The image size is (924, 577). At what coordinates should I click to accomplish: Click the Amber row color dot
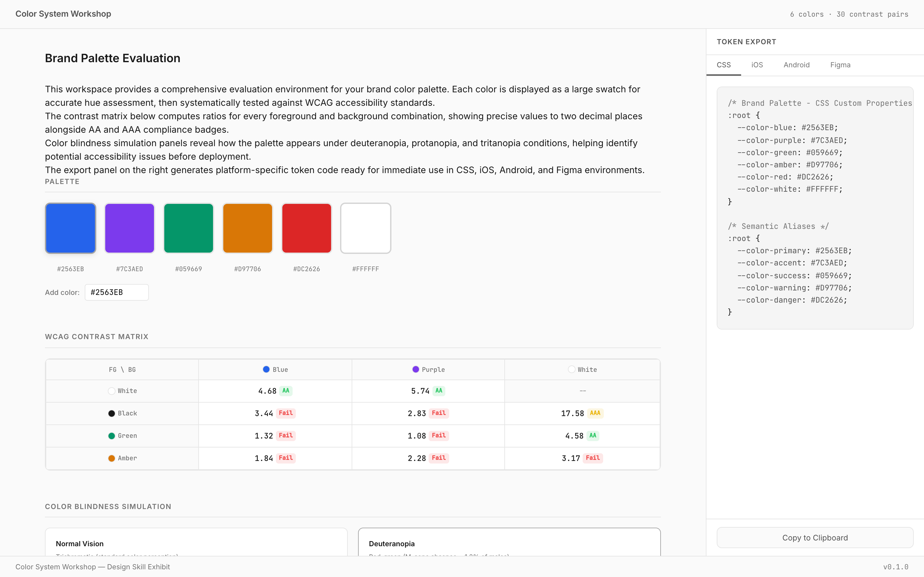(112, 458)
